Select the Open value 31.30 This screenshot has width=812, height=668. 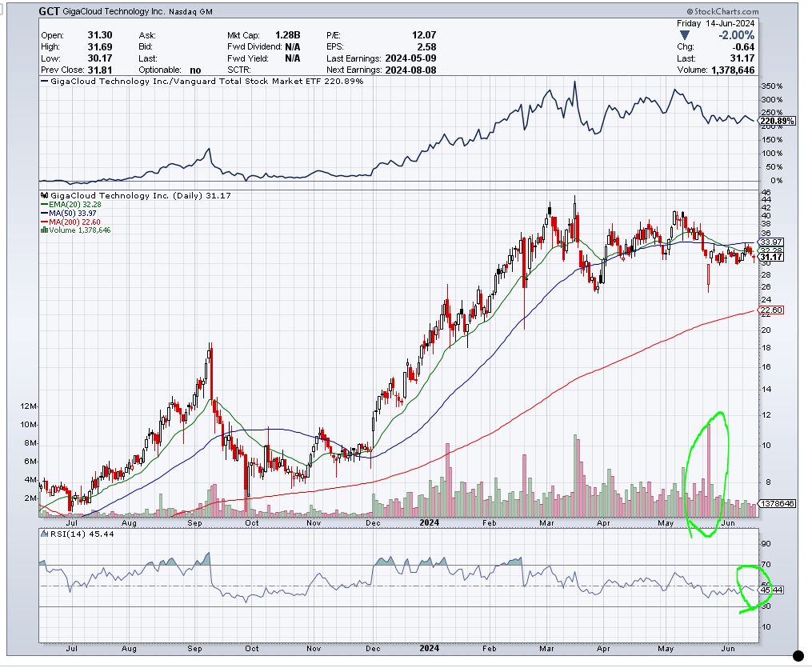click(x=100, y=35)
